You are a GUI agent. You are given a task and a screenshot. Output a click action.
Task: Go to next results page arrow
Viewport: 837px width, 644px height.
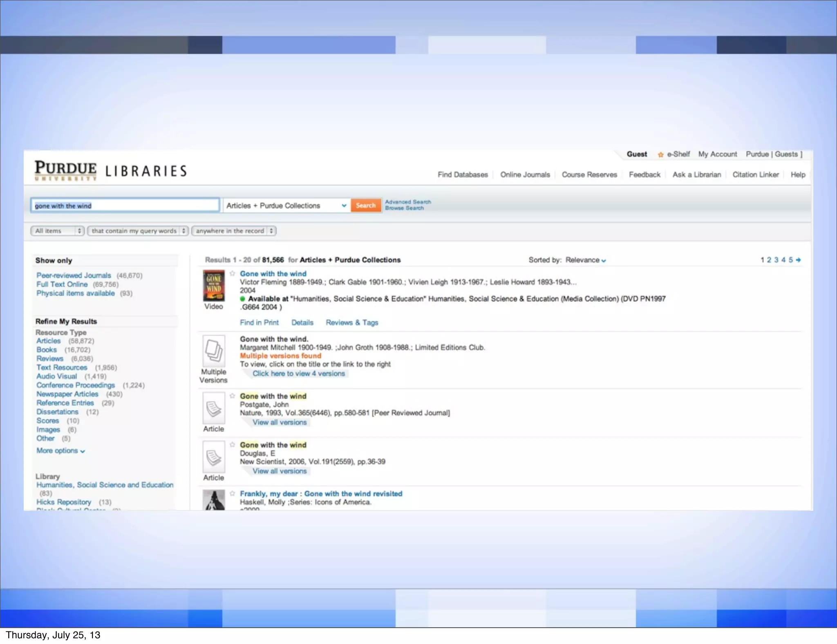pyautogui.click(x=798, y=260)
